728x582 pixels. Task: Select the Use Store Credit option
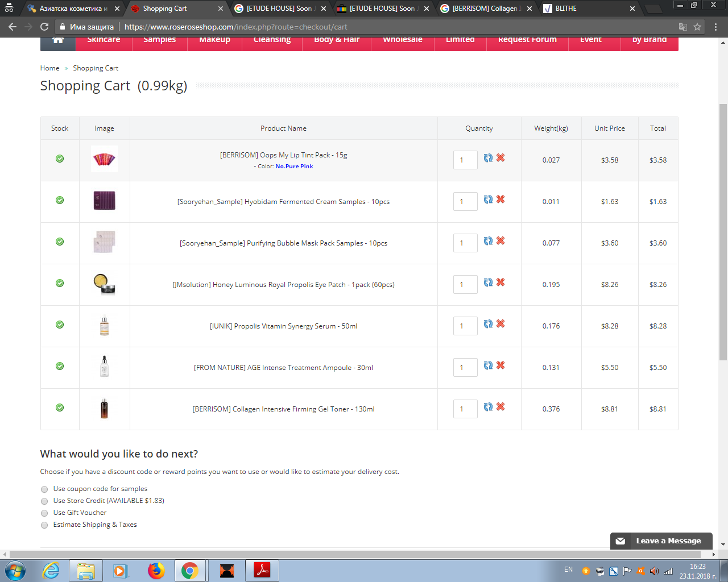(x=44, y=501)
